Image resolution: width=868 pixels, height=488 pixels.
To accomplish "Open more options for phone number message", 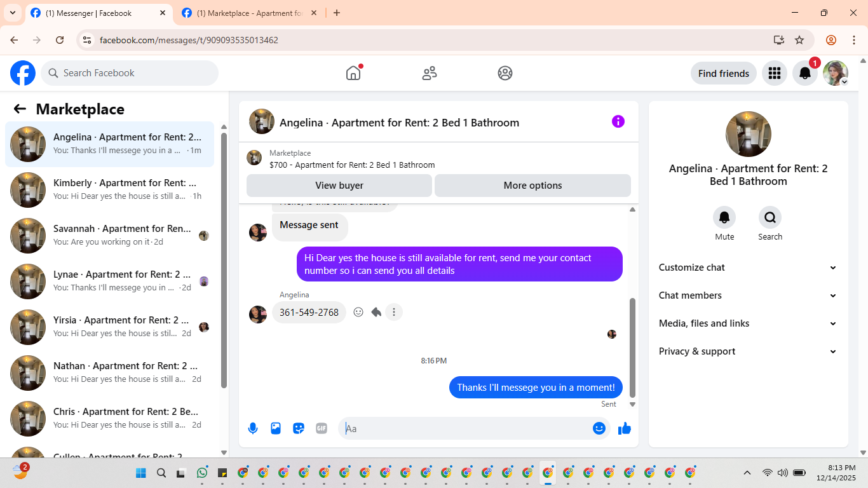I will click(394, 312).
